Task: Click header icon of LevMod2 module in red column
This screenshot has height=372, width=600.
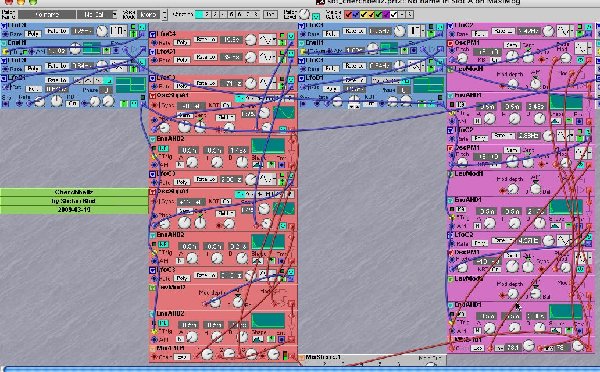Action: (x=153, y=287)
